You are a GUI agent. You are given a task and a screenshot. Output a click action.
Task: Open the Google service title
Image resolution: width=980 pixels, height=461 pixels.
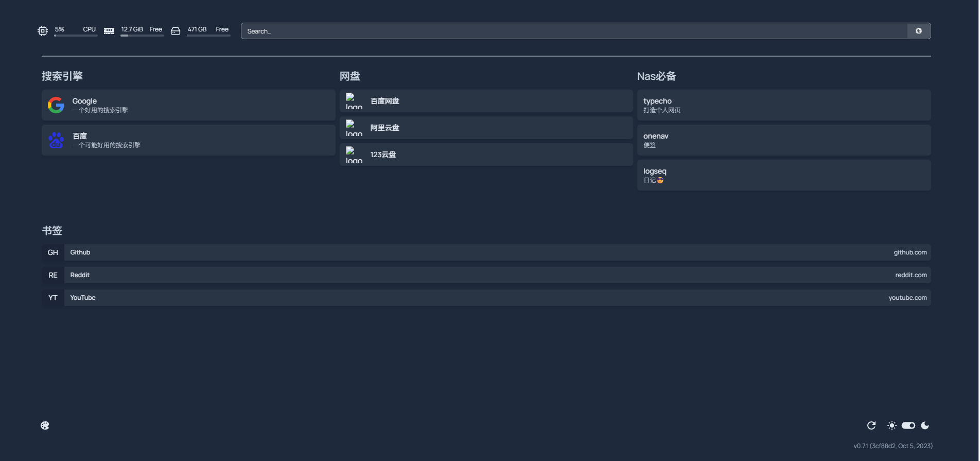click(84, 101)
